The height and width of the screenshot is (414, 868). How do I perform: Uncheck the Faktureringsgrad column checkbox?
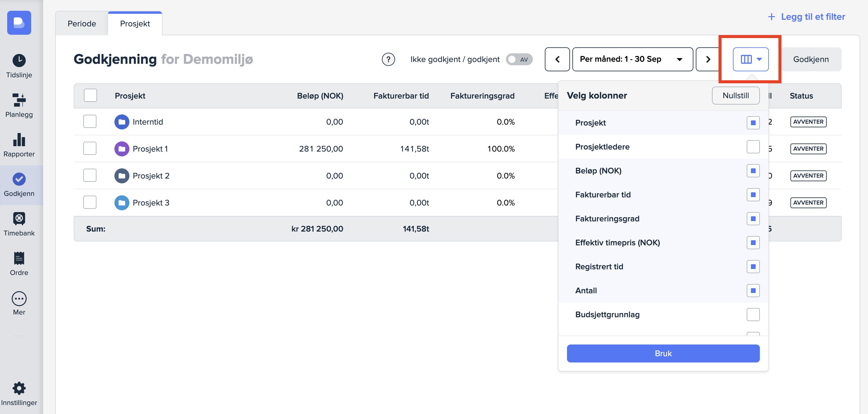[752, 219]
